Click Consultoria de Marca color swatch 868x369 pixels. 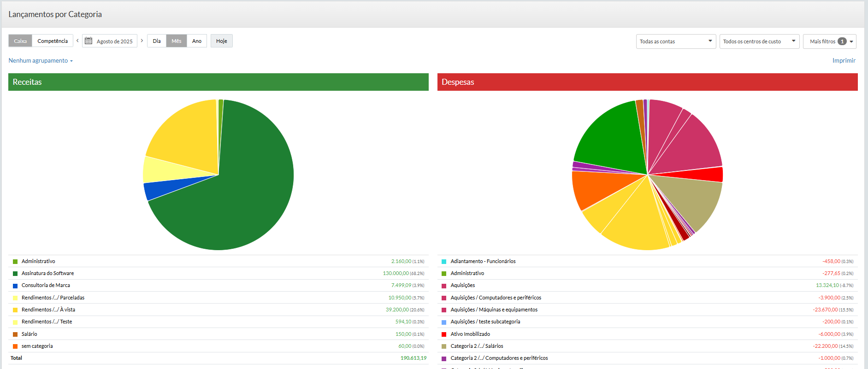(15, 286)
